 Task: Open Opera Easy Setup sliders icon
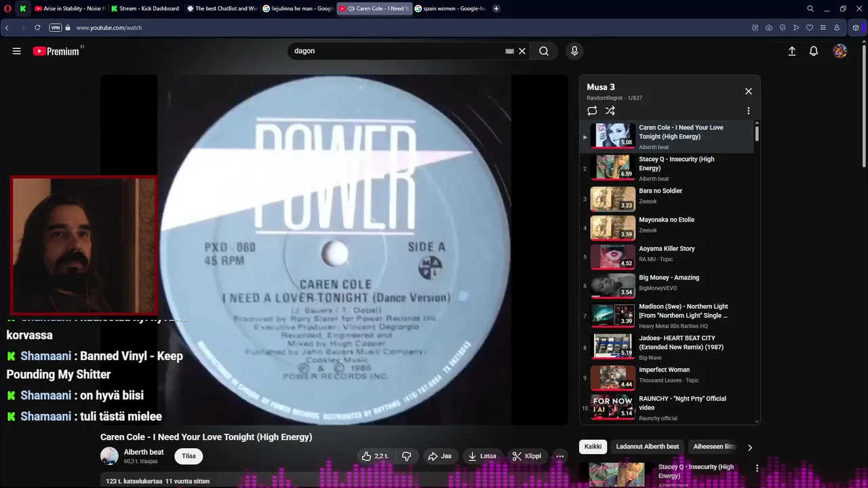[823, 28]
